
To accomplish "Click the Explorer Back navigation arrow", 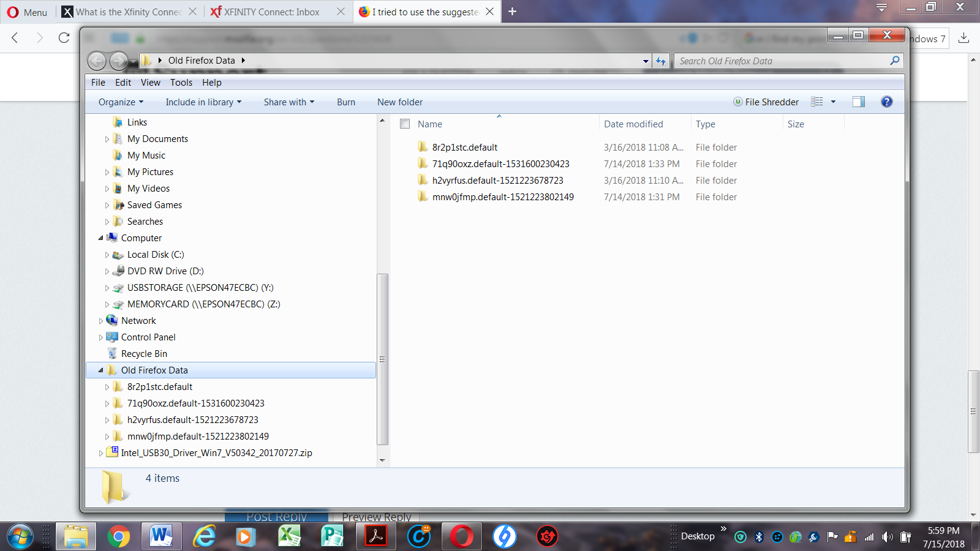I will click(97, 61).
